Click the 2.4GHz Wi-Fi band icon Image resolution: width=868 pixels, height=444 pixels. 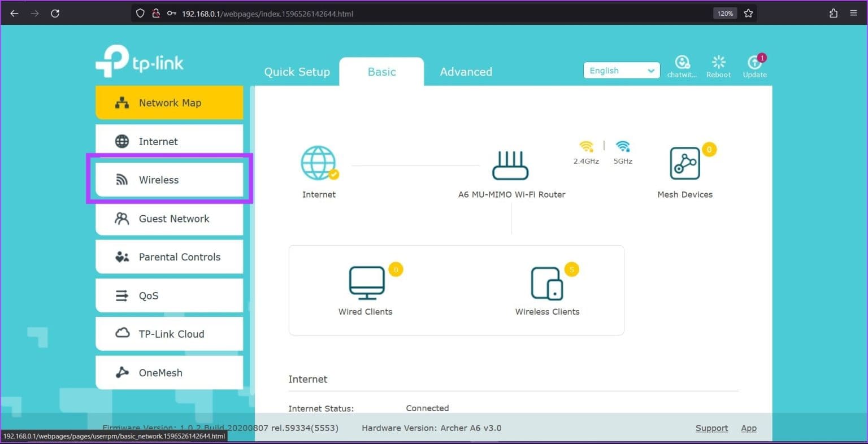(586, 147)
